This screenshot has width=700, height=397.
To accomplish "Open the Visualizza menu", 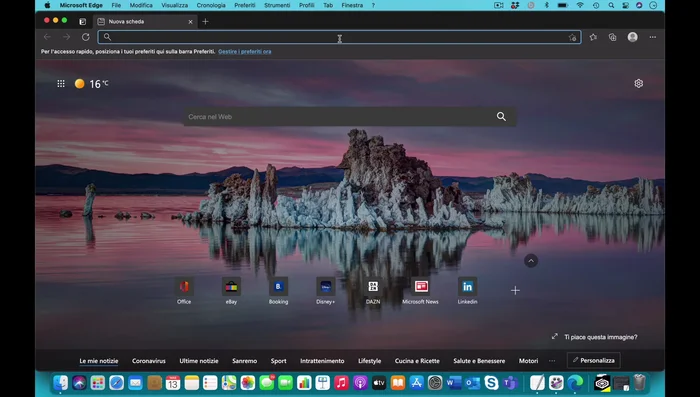I will [x=175, y=5].
